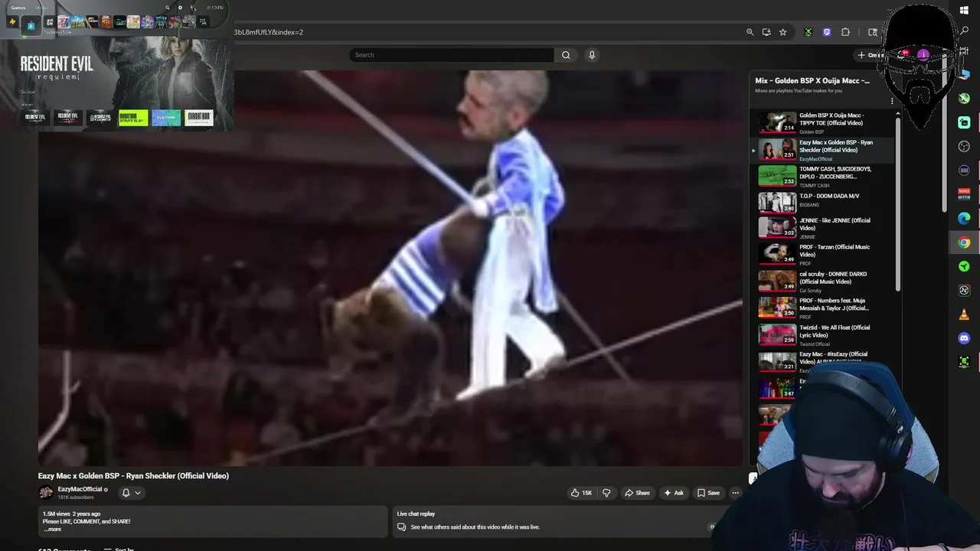Bookmark this page with the star icon
This screenshot has height=551, width=980.
(782, 32)
